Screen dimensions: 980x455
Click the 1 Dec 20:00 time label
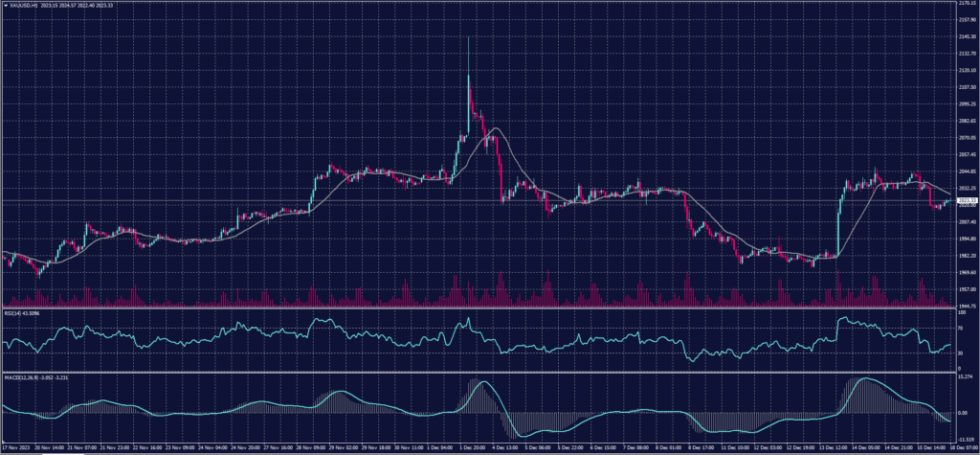pos(472,447)
